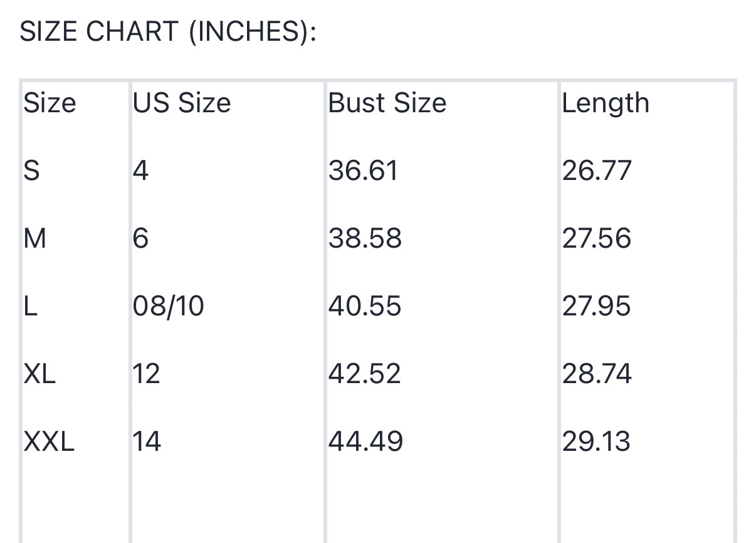Select the 'Bust Size' column header
The width and height of the screenshot is (756, 543).
click(x=387, y=103)
